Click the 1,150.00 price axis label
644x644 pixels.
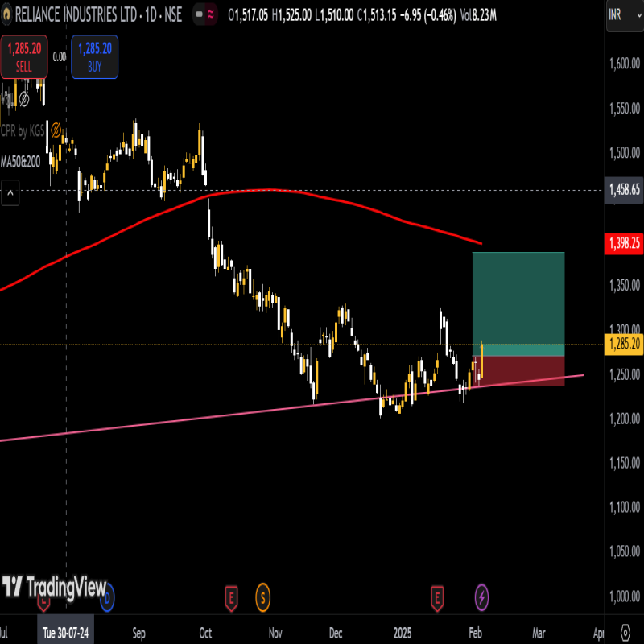click(625, 463)
